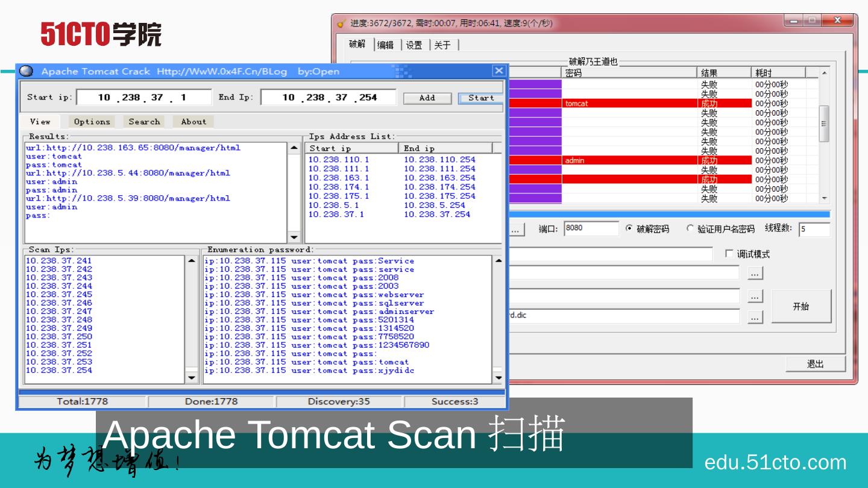Switch to the Options tab

[92, 122]
